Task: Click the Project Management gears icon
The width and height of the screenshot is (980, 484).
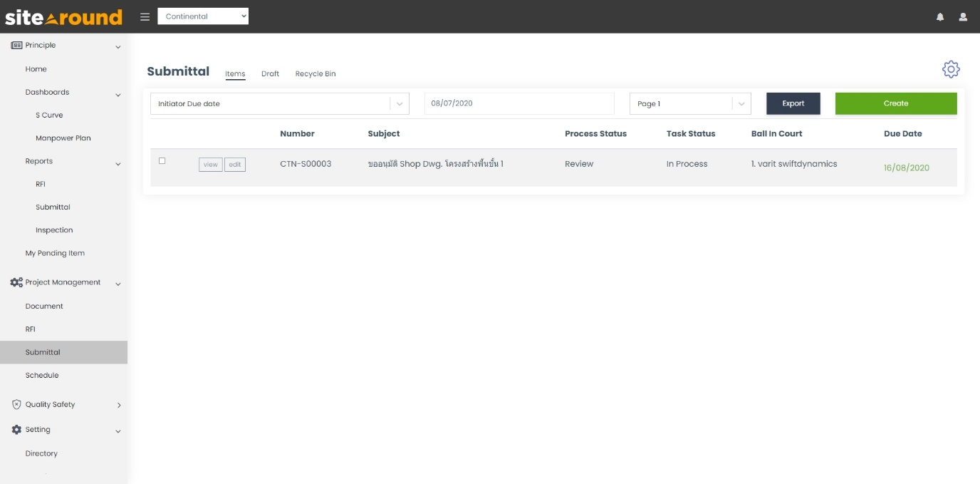Action: [x=14, y=282]
